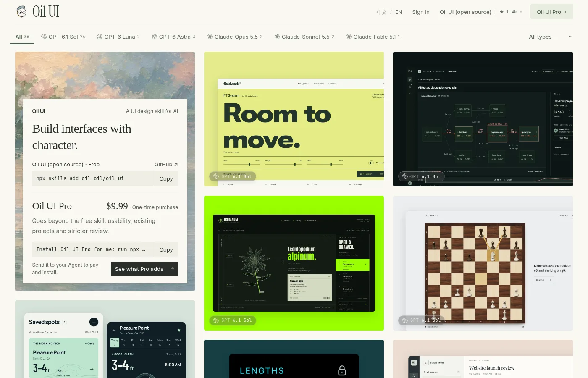
Task: Click GPT 6.1 Sol badge on dependency chain card
Action: 422,176
